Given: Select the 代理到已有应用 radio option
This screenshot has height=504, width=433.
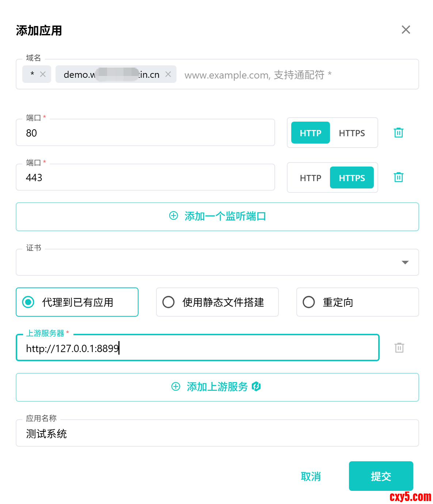Looking at the screenshot, I should 29,302.
